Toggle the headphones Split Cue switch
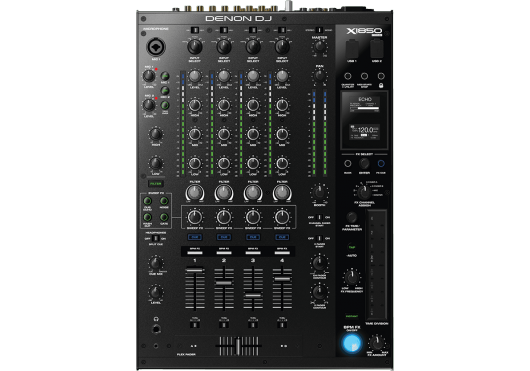 (x=155, y=239)
